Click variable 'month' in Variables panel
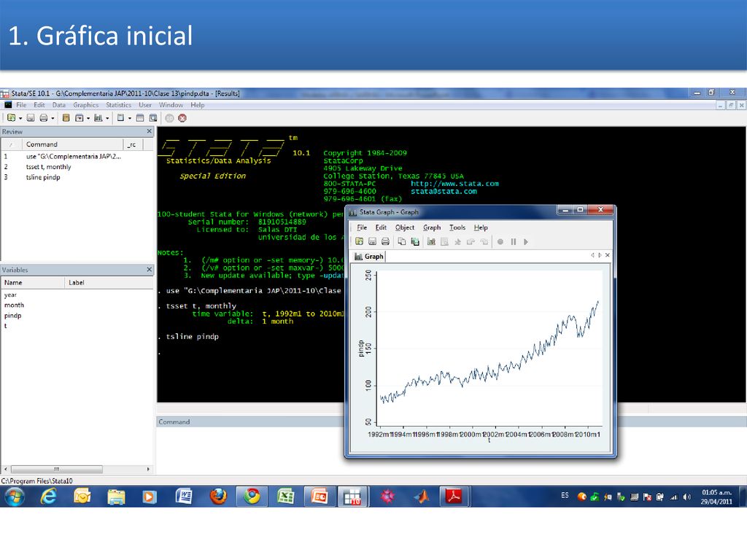The image size is (747, 560). 14,306
